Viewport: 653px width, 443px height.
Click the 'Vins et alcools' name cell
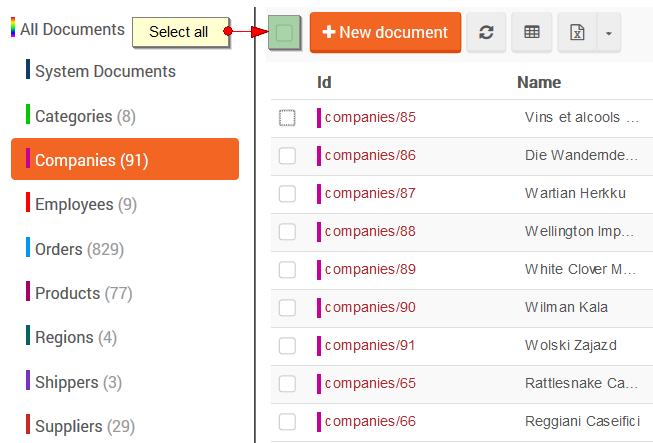pos(581,117)
